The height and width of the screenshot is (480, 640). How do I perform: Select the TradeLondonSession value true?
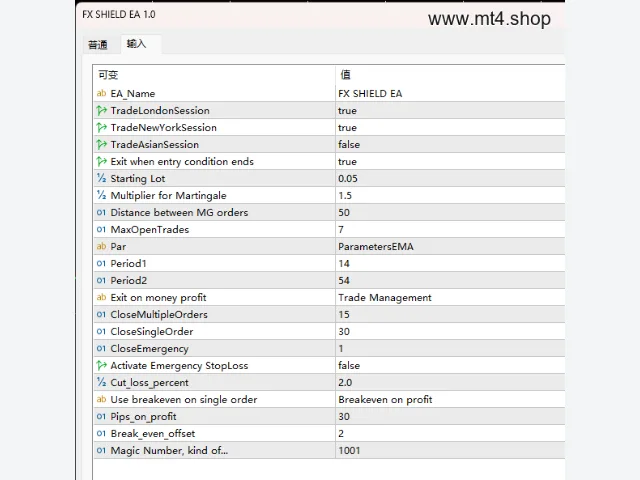(x=450, y=110)
